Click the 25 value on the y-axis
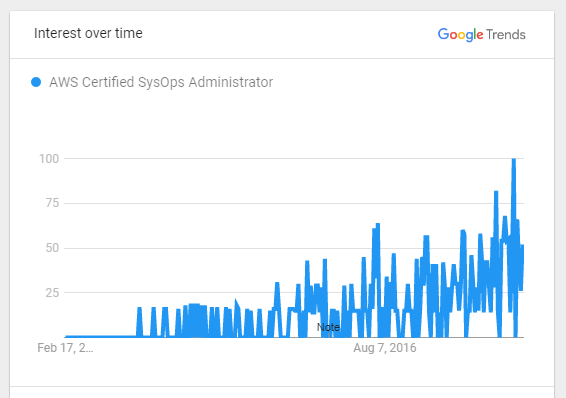The image size is (566, 398). pos(52,293)
